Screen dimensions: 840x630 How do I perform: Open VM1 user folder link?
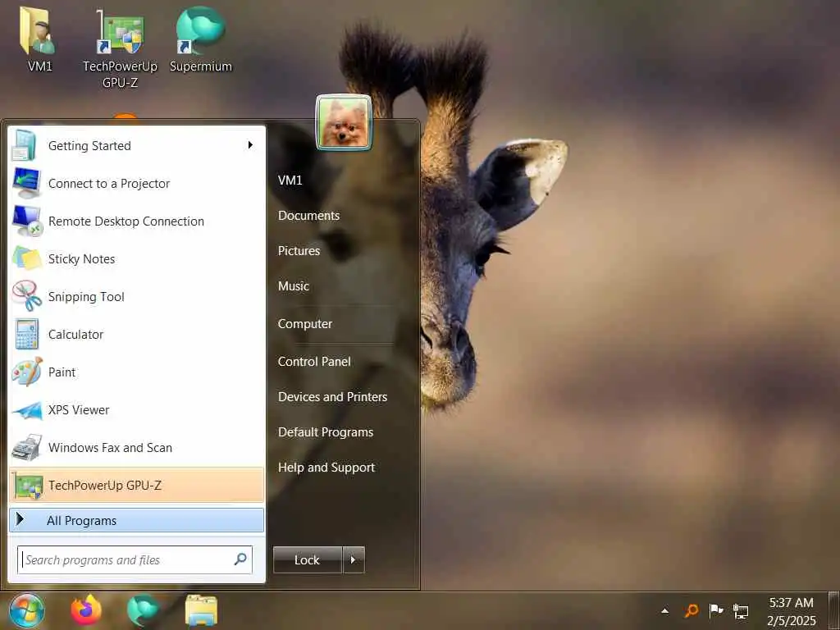click(290, 180)
